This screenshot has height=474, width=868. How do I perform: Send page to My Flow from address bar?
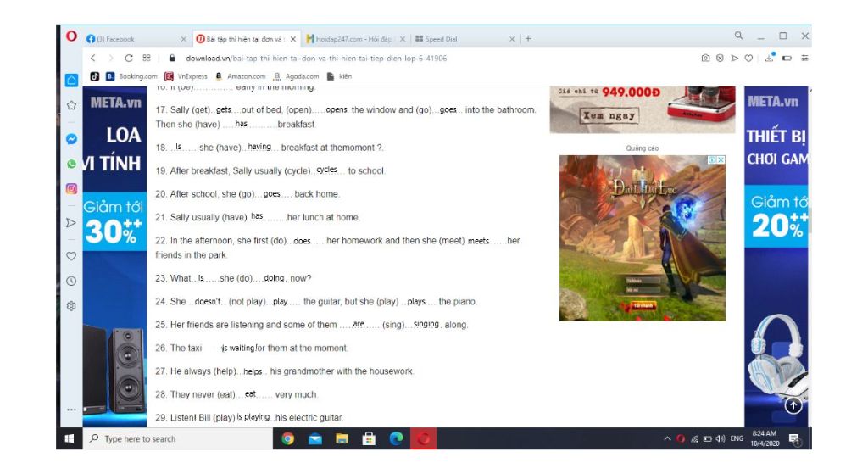point(735,59)
